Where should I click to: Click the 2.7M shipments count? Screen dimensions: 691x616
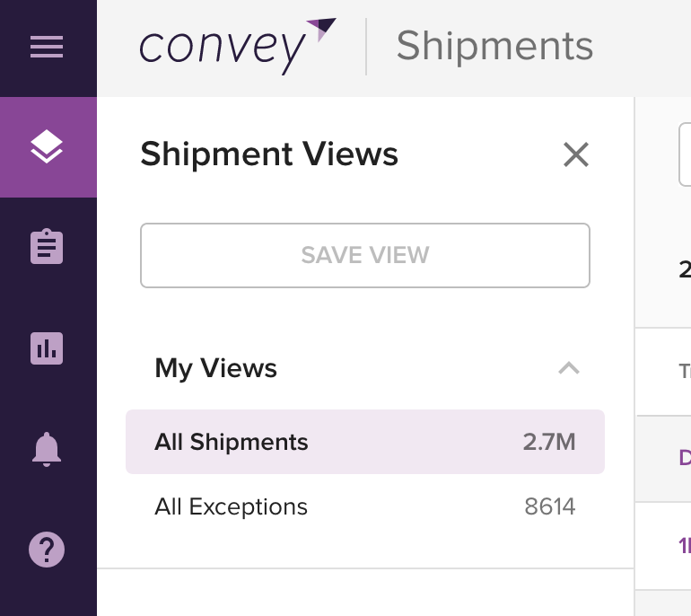[549, 442]
